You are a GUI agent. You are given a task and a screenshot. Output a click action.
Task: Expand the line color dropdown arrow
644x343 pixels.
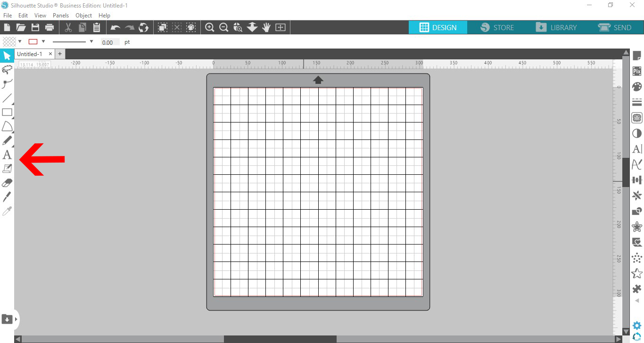(43, 42)
